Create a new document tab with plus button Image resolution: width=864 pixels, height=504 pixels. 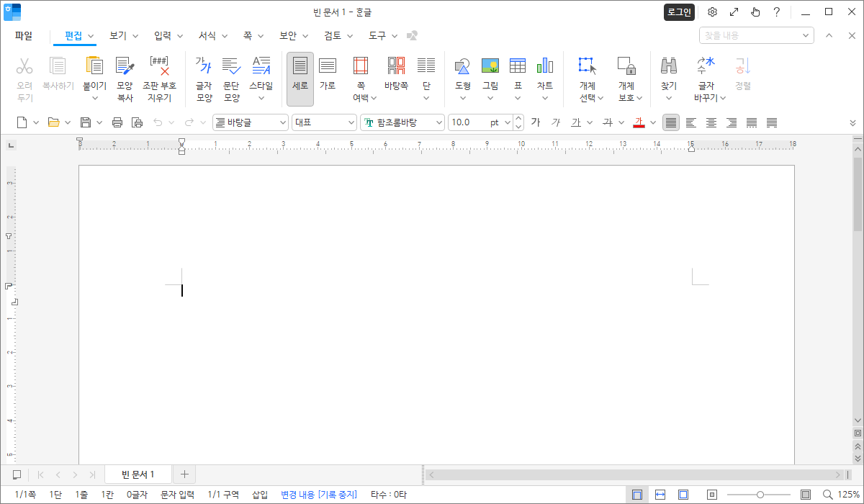[x=184, y=474]
